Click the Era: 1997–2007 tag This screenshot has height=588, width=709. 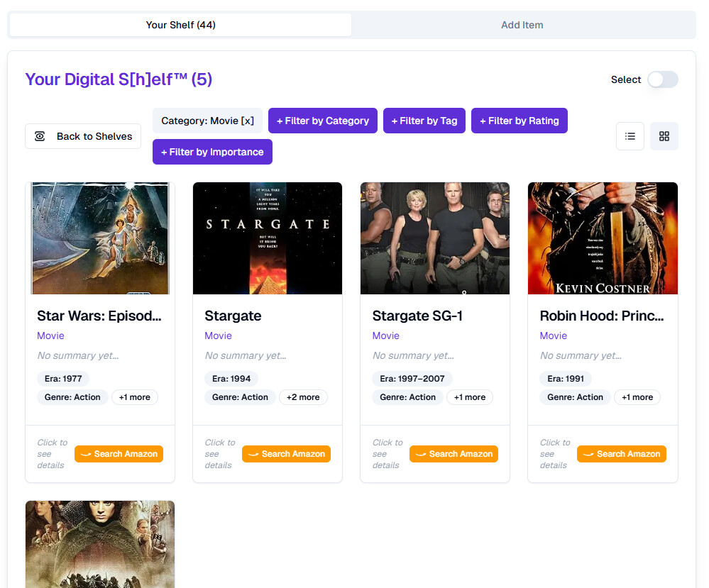click(412, 379)
